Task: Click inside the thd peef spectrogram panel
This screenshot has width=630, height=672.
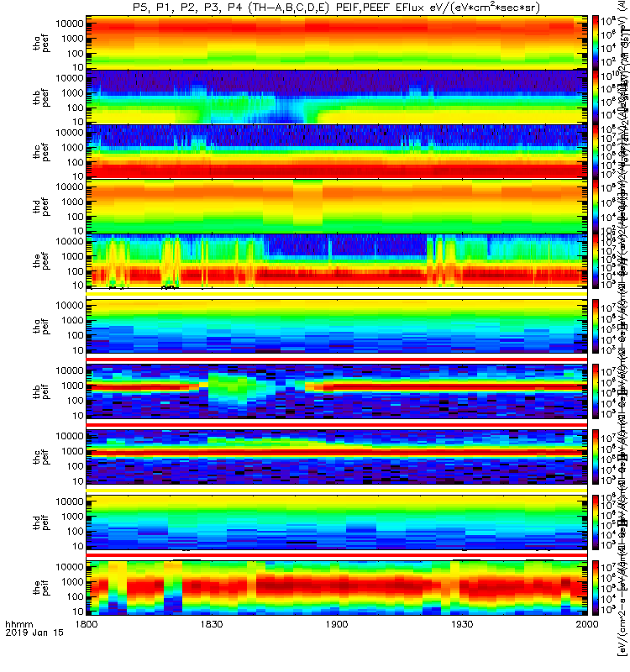Action: [337, 206]
